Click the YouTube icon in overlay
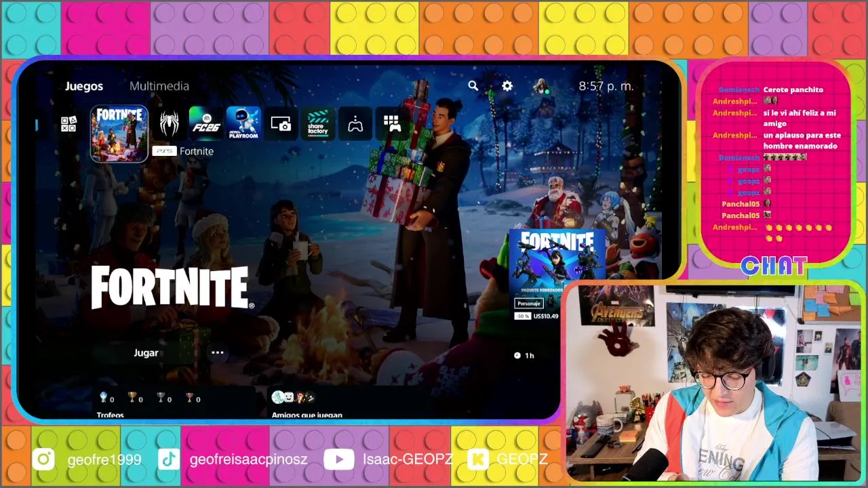This screenshot has height=488, width=868. [338, 460]
